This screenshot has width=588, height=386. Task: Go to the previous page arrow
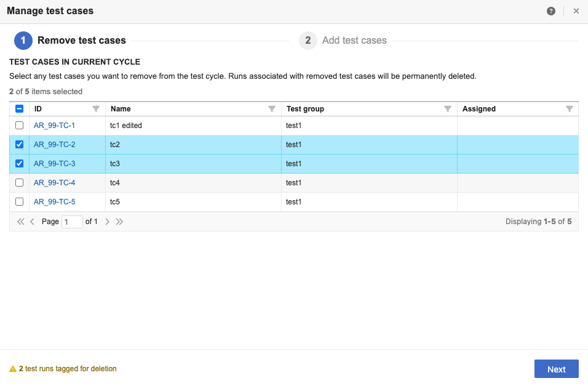tap(32, 222)
